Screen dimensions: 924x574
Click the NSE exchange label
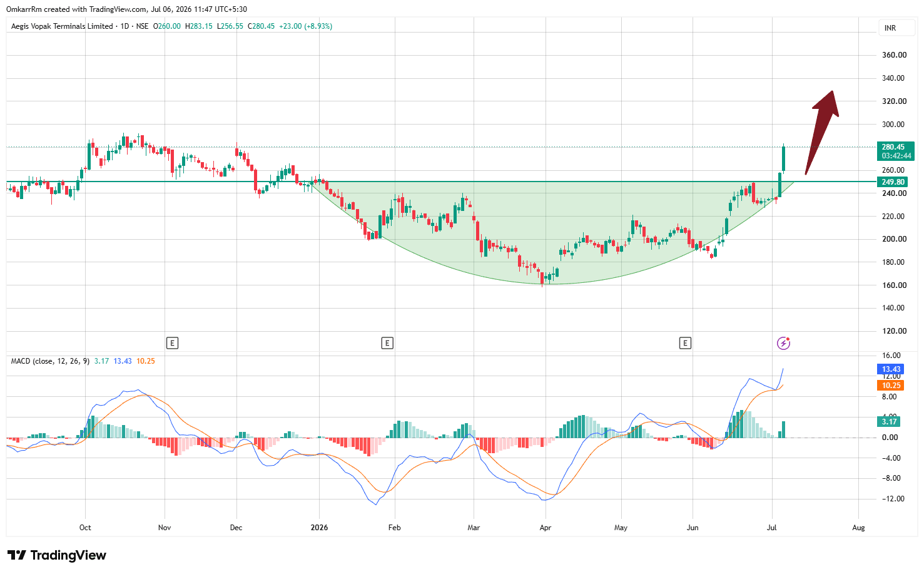[x=142, y=26]
